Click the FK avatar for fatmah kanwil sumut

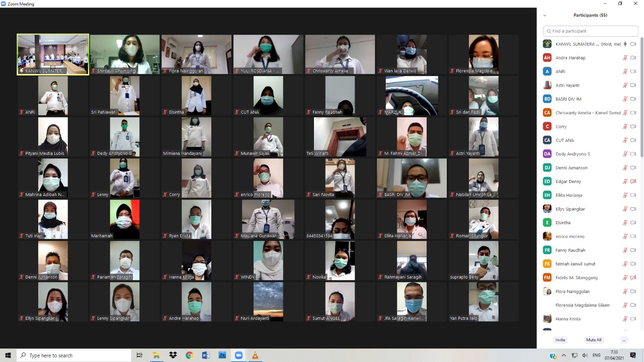pos(547,263)
